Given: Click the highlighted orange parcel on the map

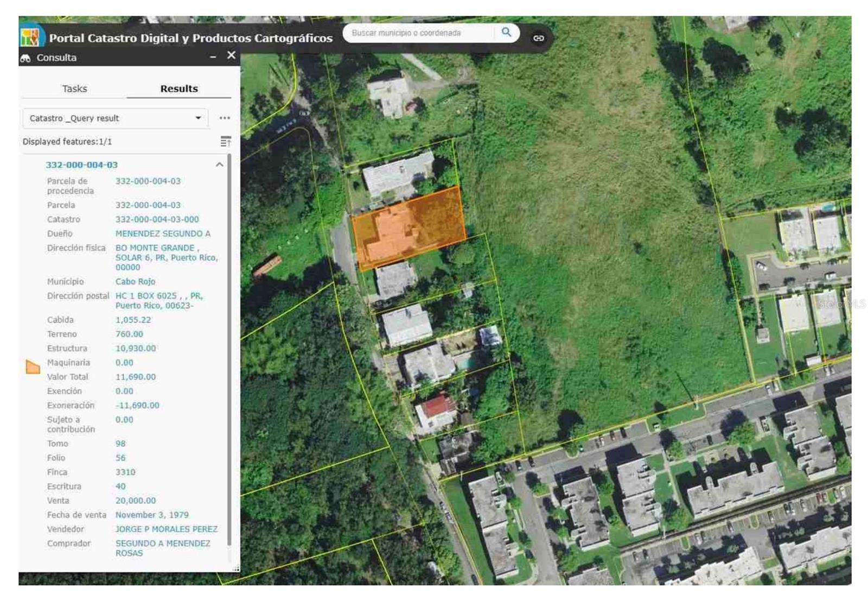Looking at the screenshot, I should (409, 228).
